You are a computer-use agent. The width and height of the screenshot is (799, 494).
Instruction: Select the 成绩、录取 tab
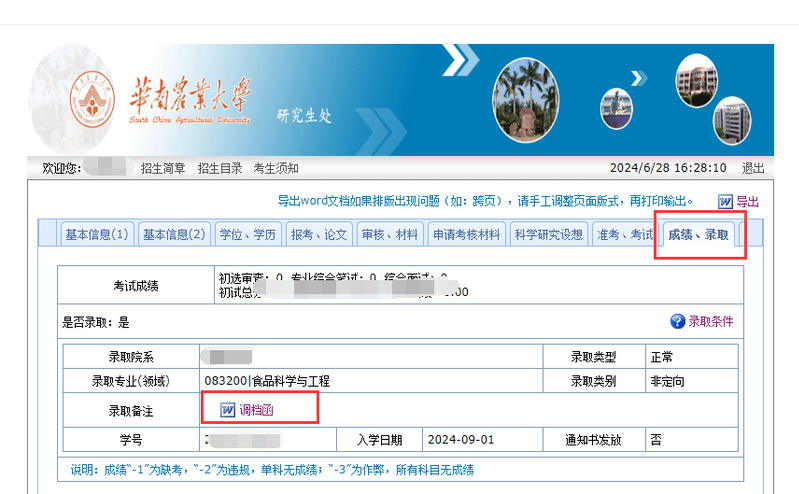click(x=698, y=235)
